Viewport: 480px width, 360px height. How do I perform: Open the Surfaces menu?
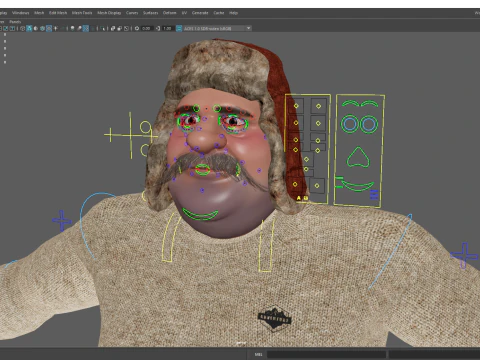(x=150, y=13)
